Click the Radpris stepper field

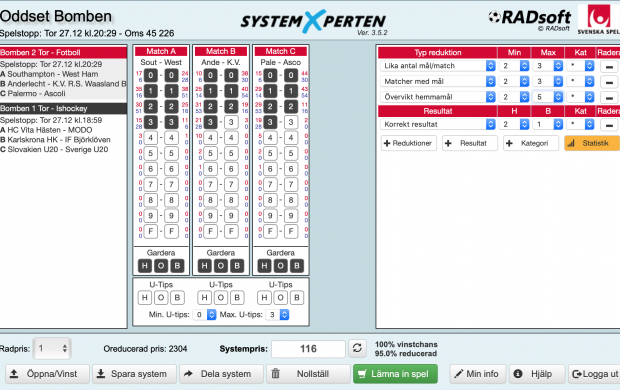(x=52, y=348)
